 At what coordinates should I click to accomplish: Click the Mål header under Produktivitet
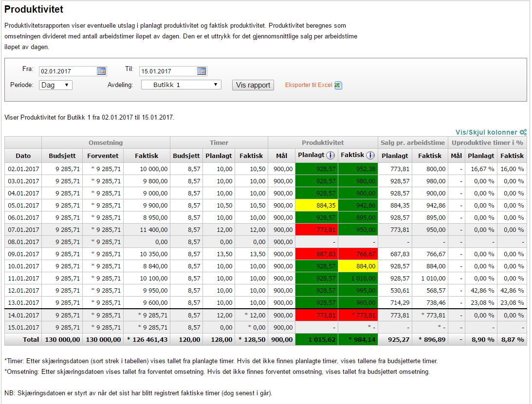click(282, 156)
